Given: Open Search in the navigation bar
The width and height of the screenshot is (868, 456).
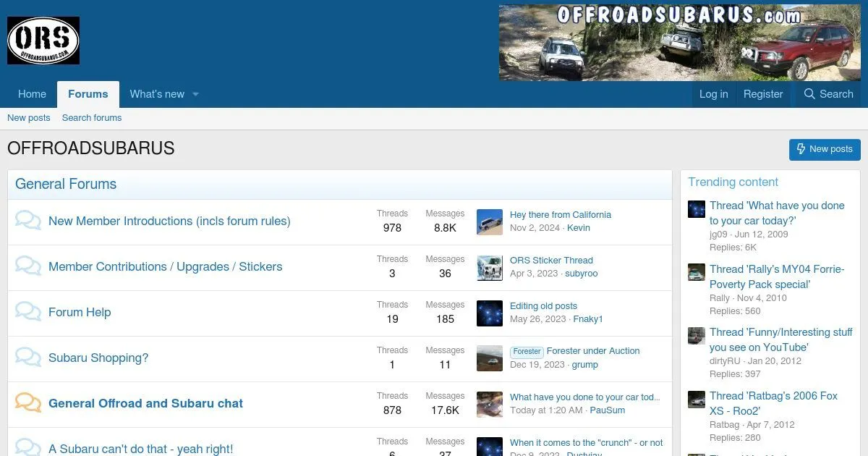Looking at the screenshot, I should coord(829,94).
